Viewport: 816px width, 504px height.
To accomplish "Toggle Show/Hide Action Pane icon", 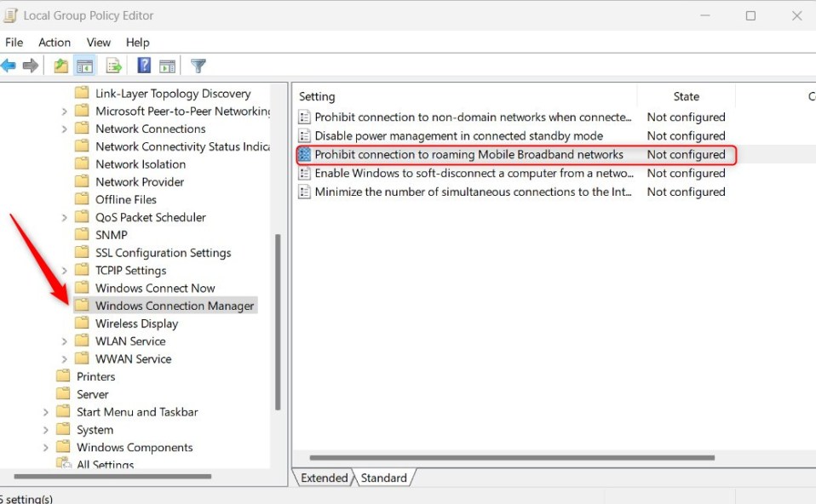I will tap(167, 66).
